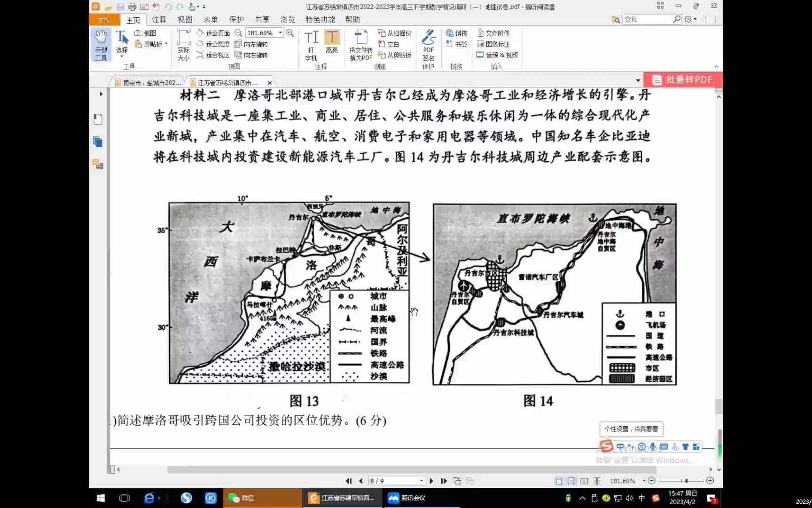The width and height of the screenshot is (812, 508).
Task: Choose Fit Page (适合页面)
Action: [x=213, y=33]
